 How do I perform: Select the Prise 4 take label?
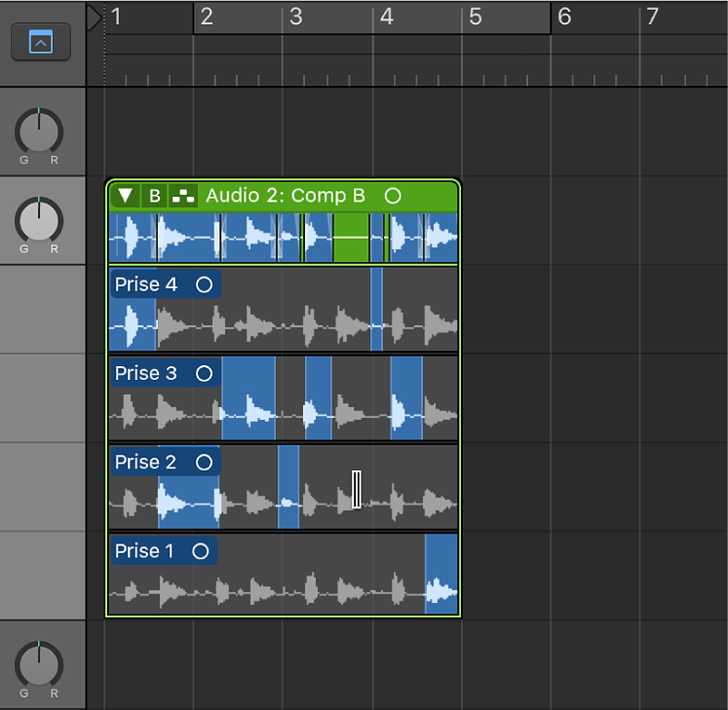coord(146,284)
